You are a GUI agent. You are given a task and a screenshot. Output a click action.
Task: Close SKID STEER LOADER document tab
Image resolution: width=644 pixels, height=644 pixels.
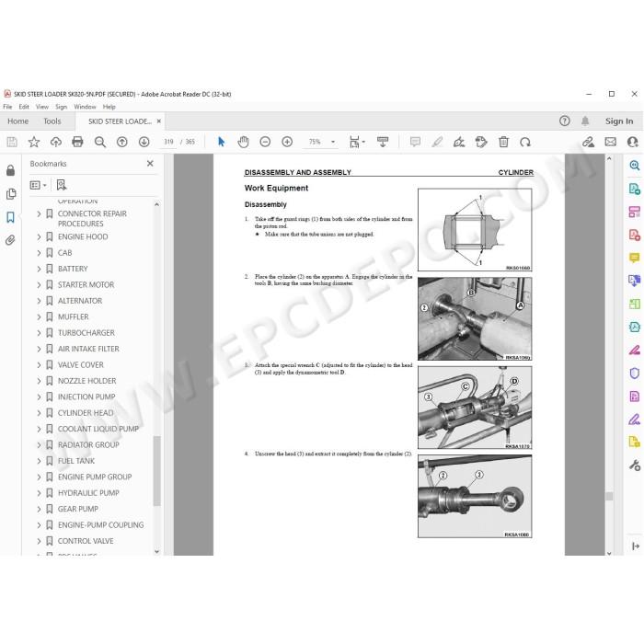click(159, 121)
